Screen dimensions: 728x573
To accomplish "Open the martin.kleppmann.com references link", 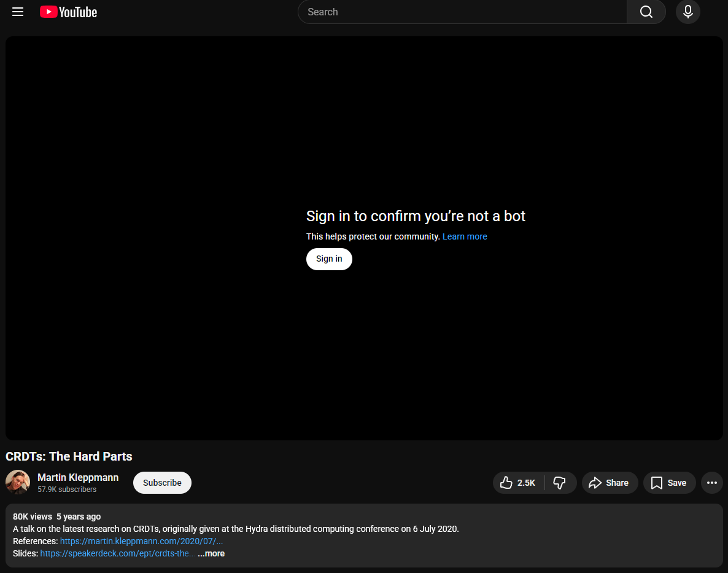I will click(x=141, y=541).
